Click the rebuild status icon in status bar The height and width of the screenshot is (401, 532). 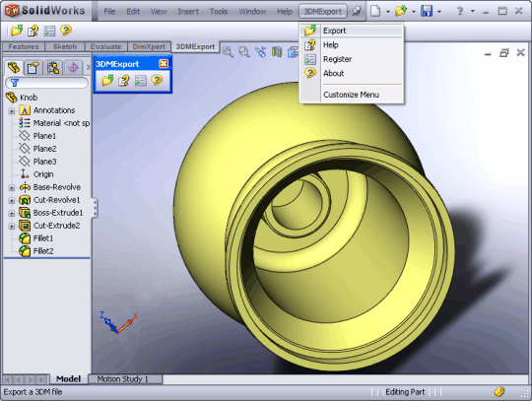tap(499, 392)
